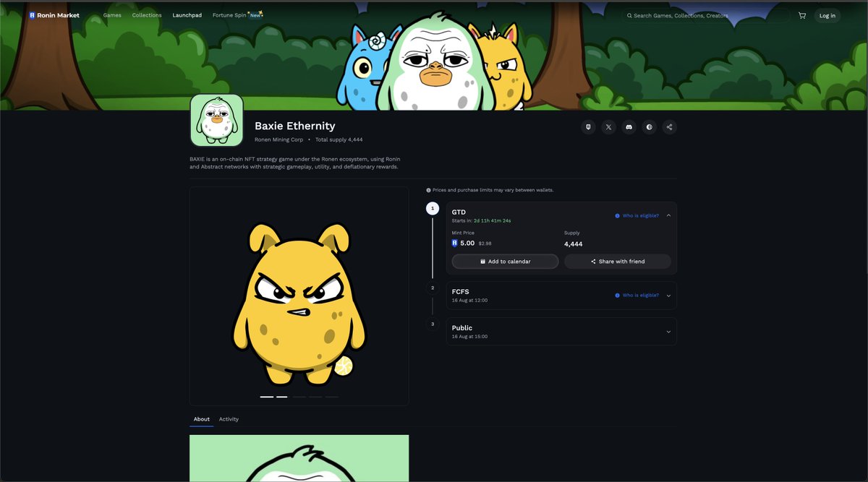Click the $2.98 price text
Screen dimensions: 868x482
click(485, 244)
